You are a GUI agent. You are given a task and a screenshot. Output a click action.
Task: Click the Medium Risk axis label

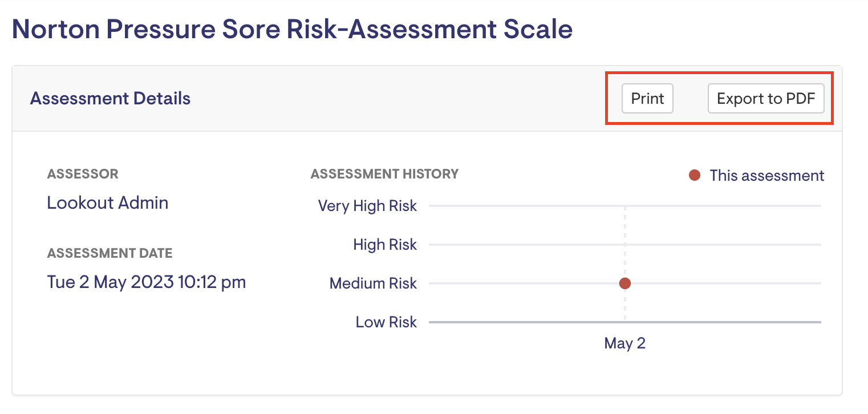[x=373, y=283]
